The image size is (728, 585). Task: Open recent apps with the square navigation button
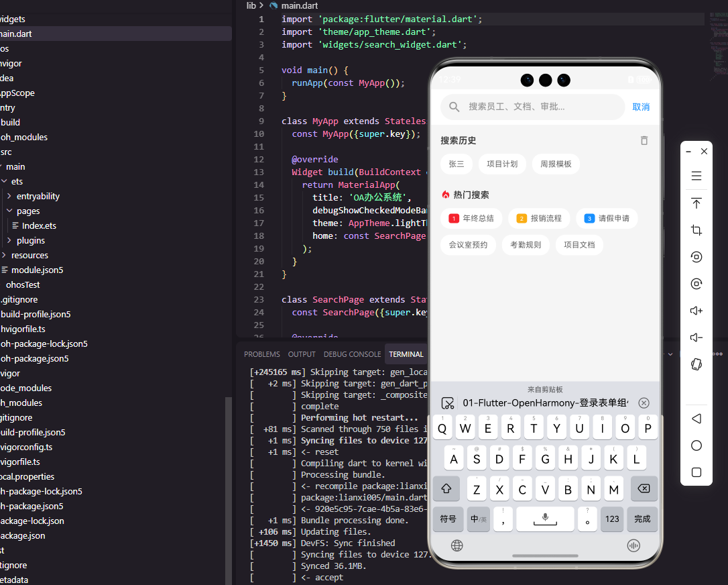click(x=696, y=472)
